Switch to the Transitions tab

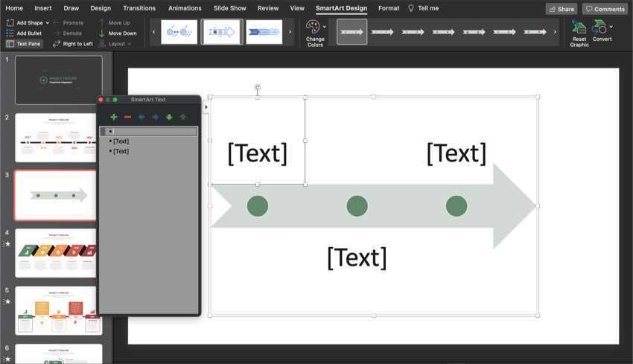point(139,8)
